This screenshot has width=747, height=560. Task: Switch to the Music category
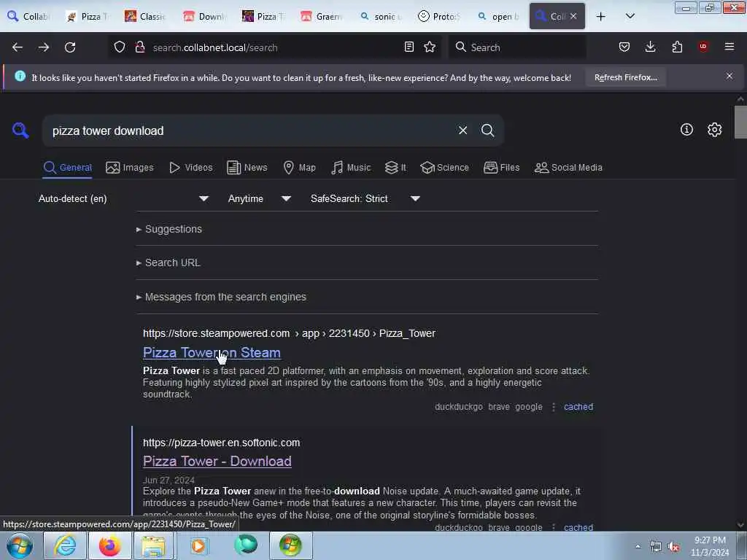pos(351,168)
